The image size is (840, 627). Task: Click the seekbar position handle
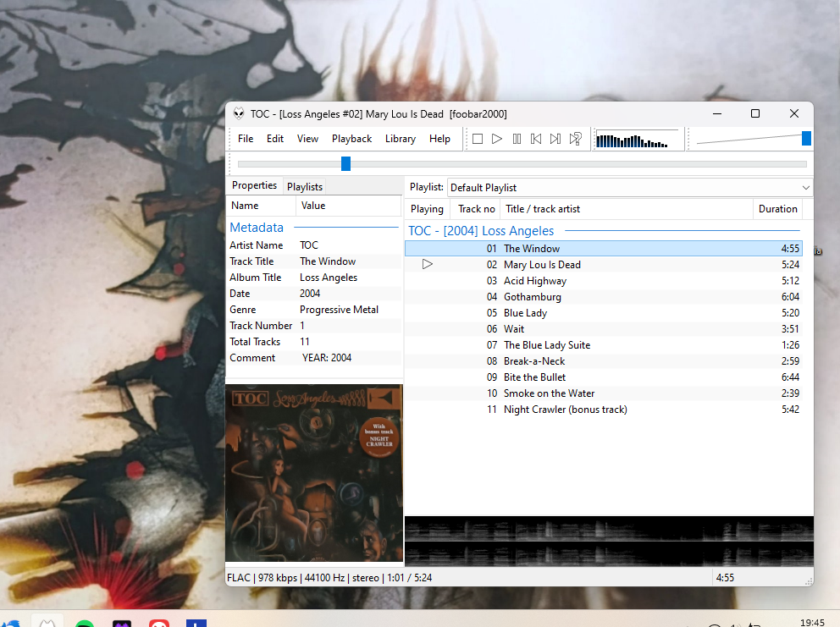coord(345,164)
